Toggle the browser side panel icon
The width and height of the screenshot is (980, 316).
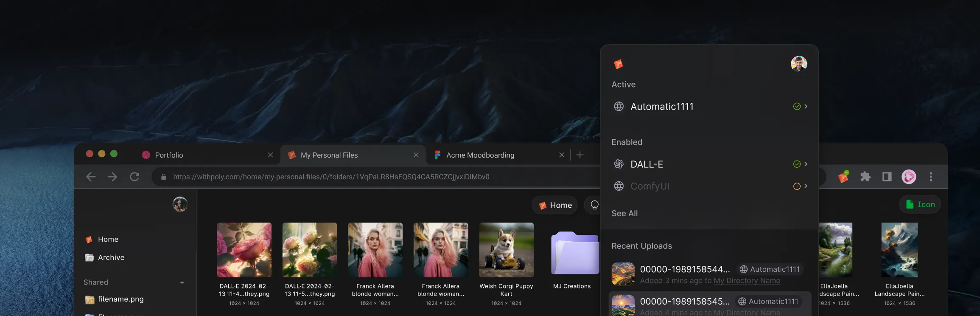[887, 177]
